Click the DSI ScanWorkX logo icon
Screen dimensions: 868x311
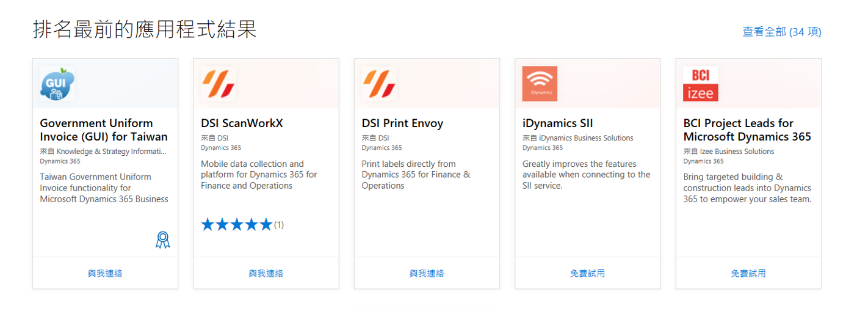218,84
